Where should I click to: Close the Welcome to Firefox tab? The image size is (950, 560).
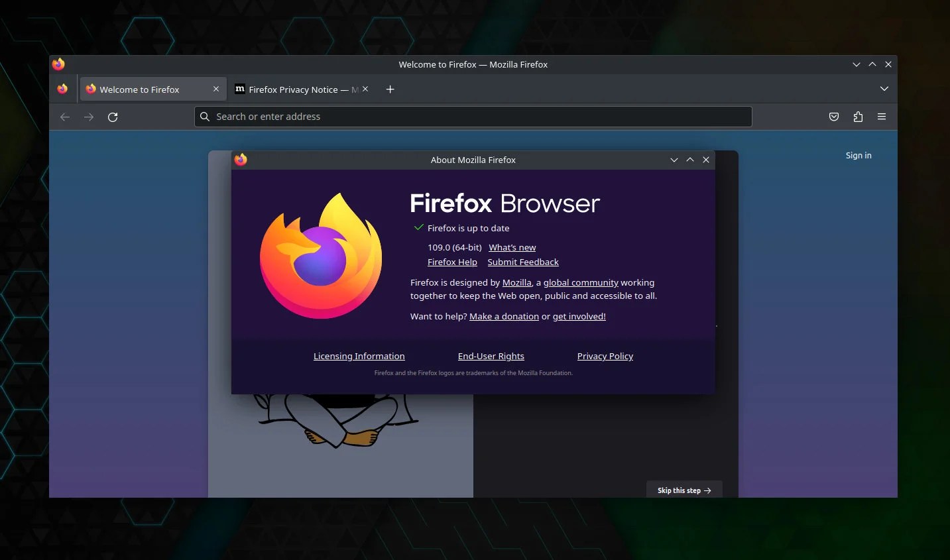point(215,89)
